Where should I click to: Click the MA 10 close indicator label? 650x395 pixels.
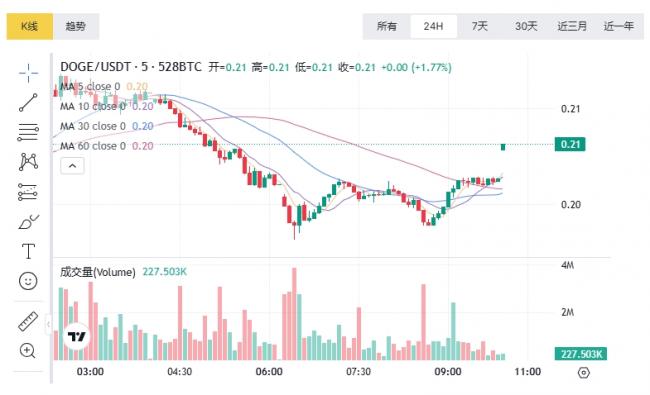[93, 107]
